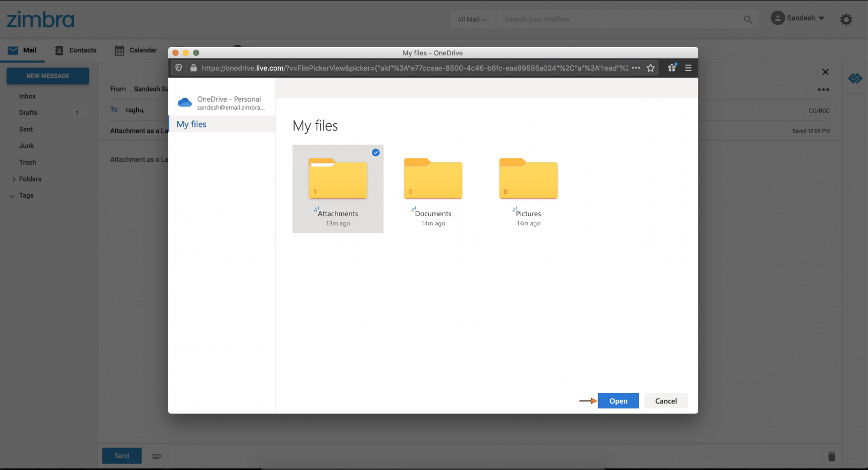Open the Inbox folder

coord(27,96)
